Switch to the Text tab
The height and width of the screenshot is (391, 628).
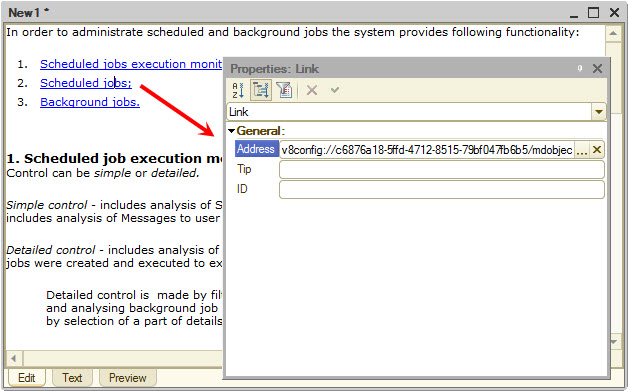tap(72, 378)
